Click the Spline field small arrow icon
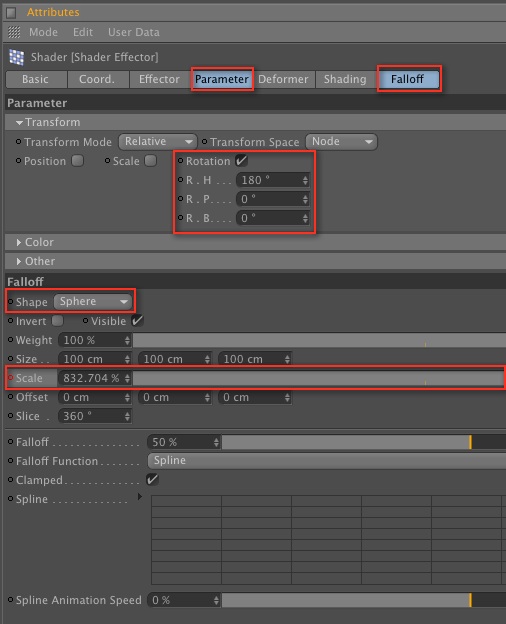The image size is (506, 624). coord(139,497)
